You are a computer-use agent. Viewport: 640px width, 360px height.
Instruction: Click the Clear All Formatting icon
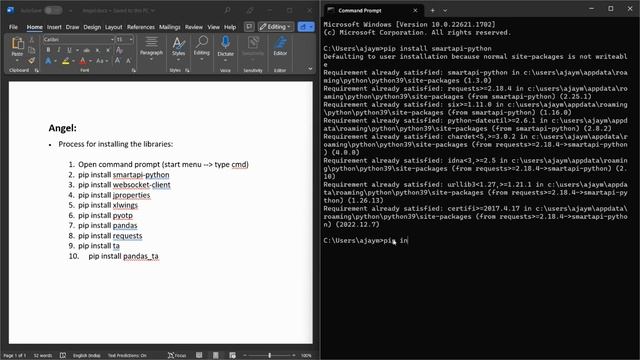(x=119, y=50)
